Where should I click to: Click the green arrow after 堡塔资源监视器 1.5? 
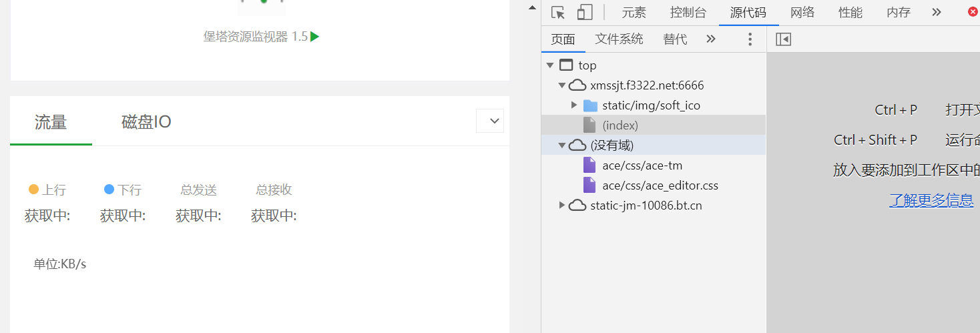tap(315, 37)
